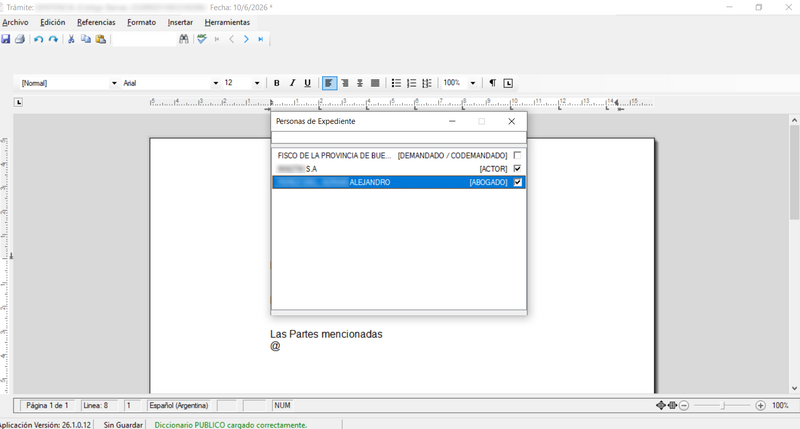800x429 pixels.
Task: Select the FISCO DE LA PROVINCIA row
Action: 398,156
